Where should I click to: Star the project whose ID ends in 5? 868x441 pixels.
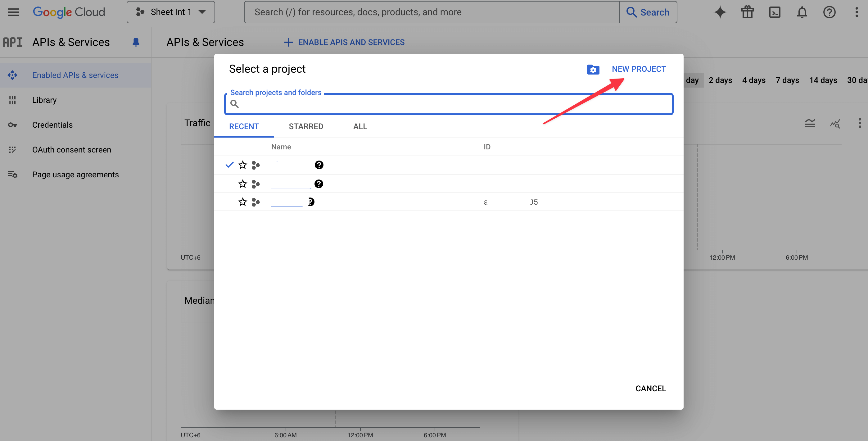pyautogui.click(x=242, y=202)
